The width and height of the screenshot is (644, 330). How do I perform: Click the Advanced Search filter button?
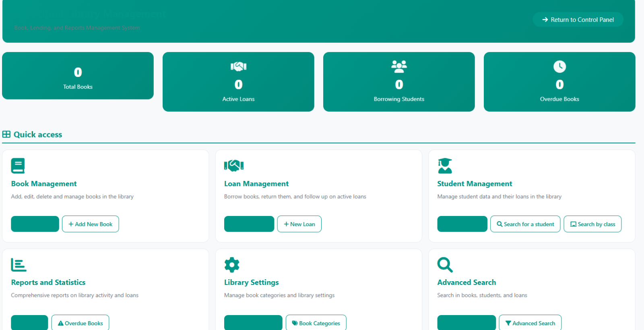click(x=530, y=323)
